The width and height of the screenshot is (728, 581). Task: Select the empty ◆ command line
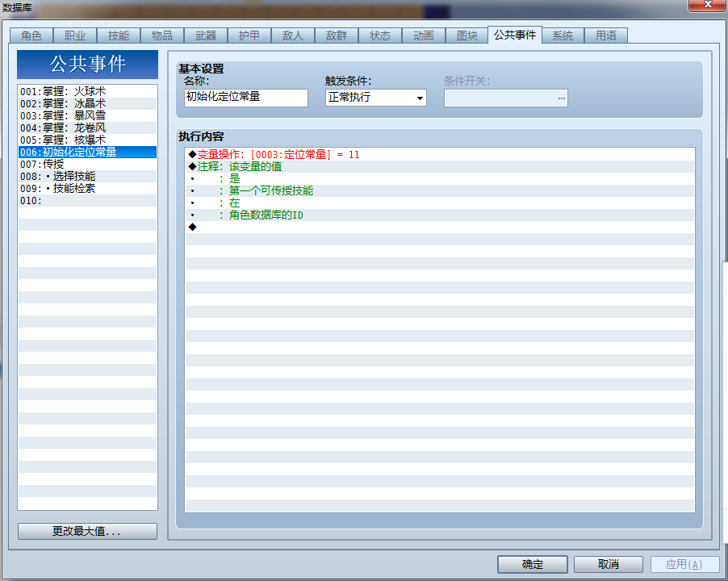(x=440, y=227)
